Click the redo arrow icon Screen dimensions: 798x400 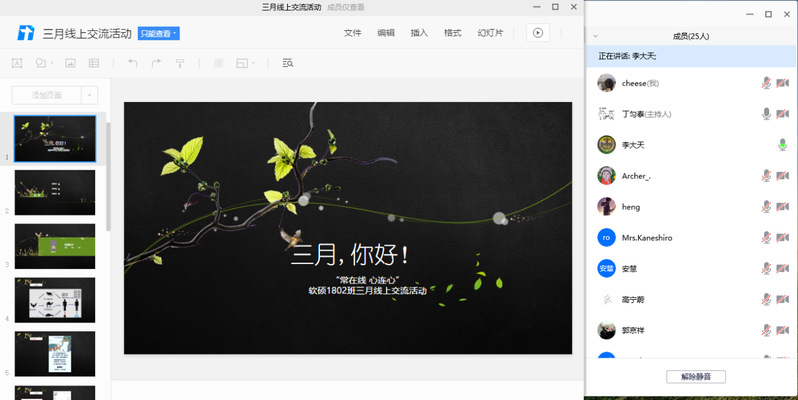point(156,63)
